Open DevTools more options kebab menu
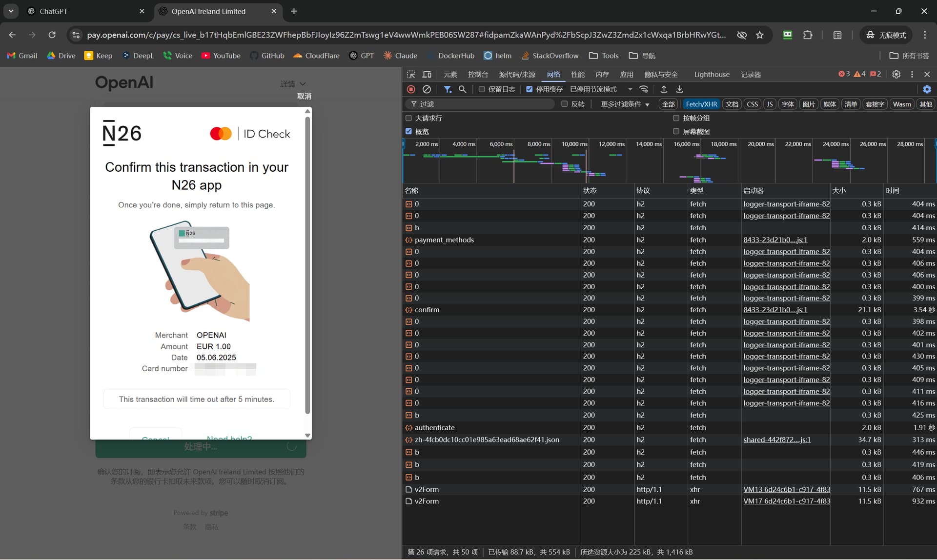The width and height of the screenshot is (937, 560). click(x=912, y=74)
